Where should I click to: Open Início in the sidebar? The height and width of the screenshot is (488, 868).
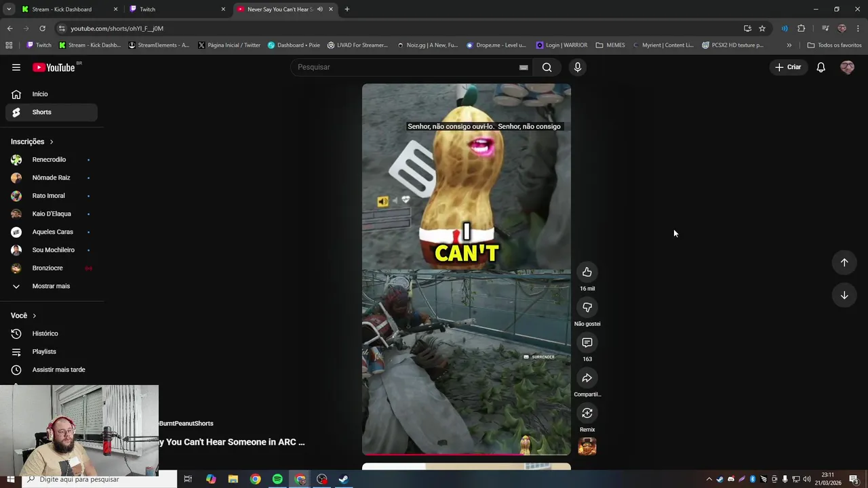click(x=52, y=94)
